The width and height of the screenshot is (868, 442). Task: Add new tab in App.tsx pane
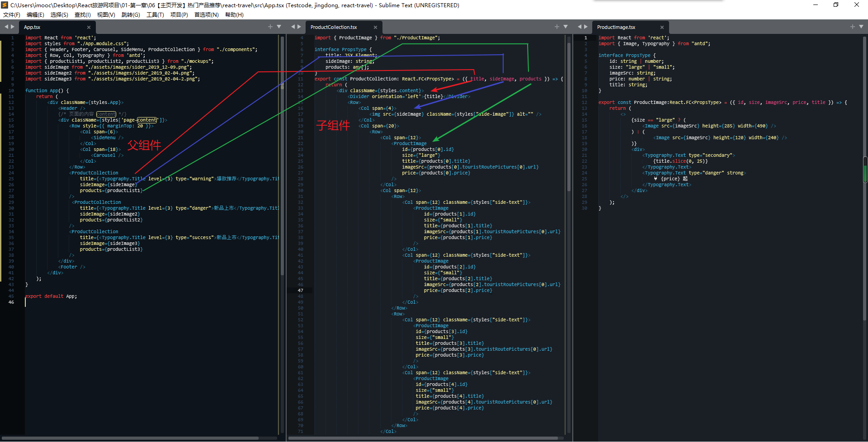click(270, 27)
